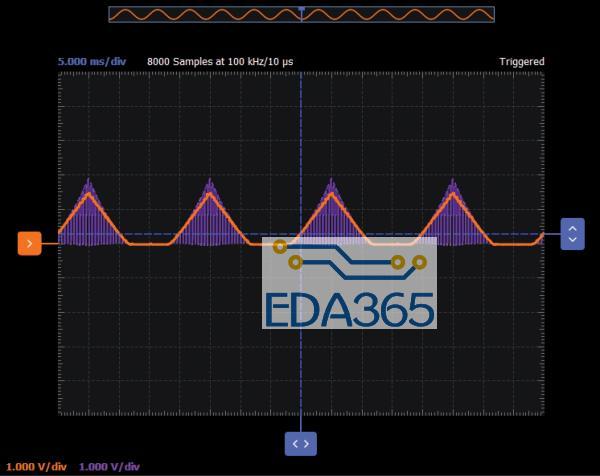Adjust the blue trigger level handle
600x476 pixels.
[572, 234]
